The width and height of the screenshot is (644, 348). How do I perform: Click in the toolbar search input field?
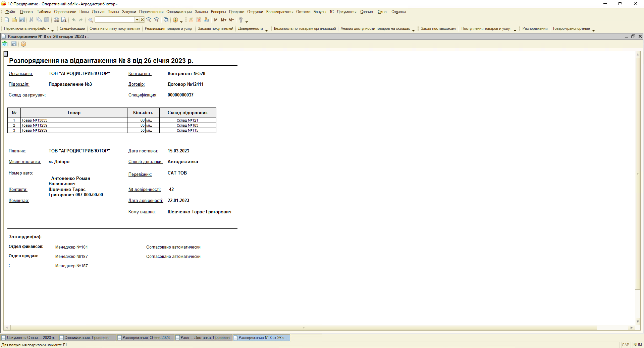(115, 20)
